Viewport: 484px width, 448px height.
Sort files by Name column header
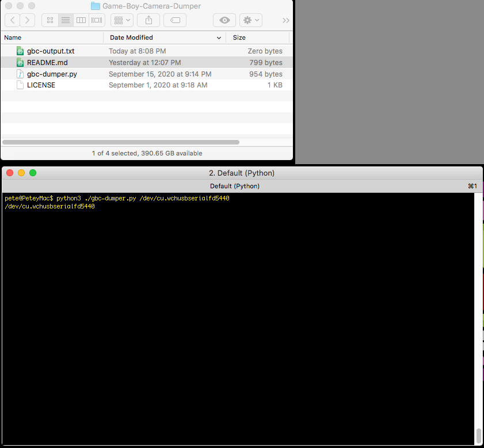point(52,37)
